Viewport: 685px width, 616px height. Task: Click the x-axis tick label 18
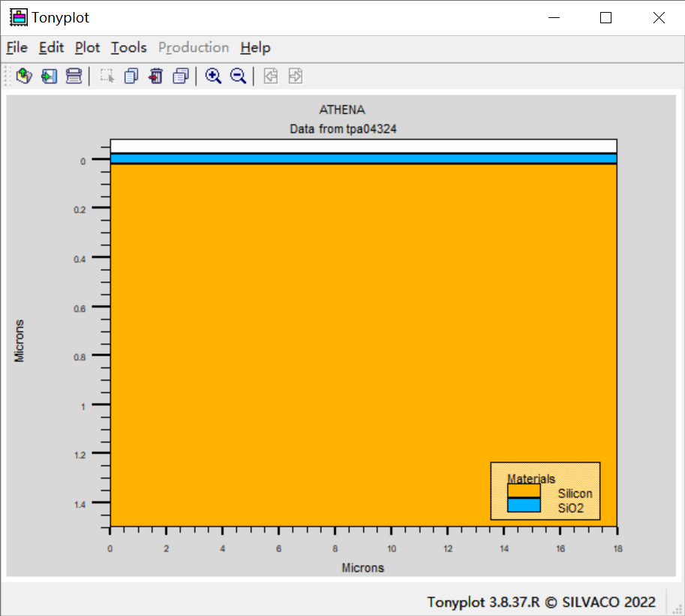click(x=617, y=548)
